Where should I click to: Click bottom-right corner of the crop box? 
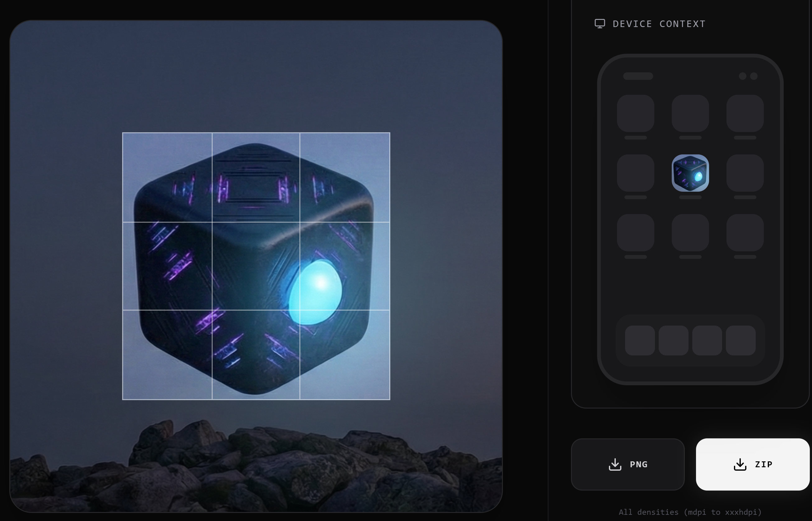click(390, 400)
